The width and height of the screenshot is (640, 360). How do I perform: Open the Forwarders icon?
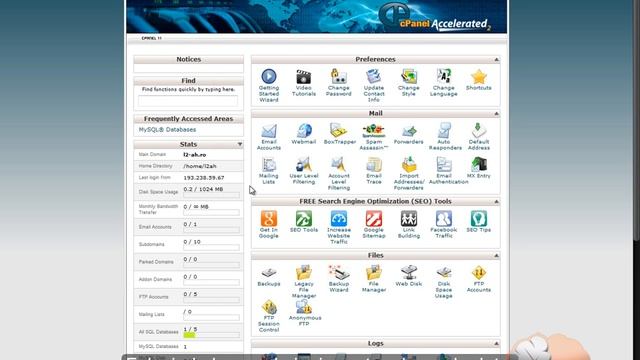pyautogui.click(x=409, y=131)
